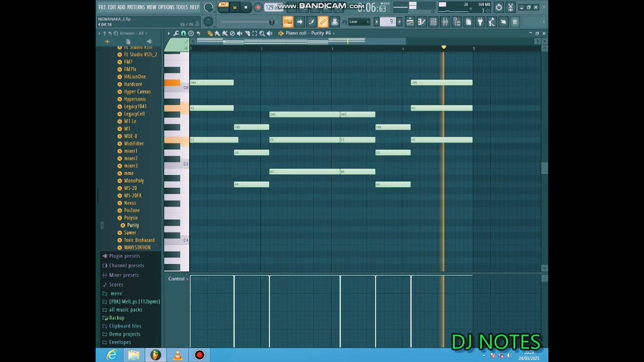Viewport: 644px width, 362px height.
Task: Toggle pattern/song mode button
Action: point(223,7)
